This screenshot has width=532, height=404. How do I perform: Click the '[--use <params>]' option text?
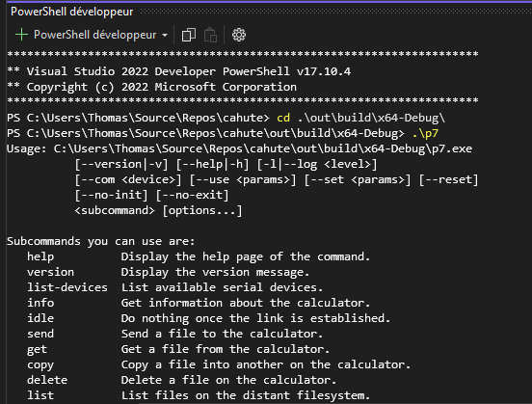243,179
